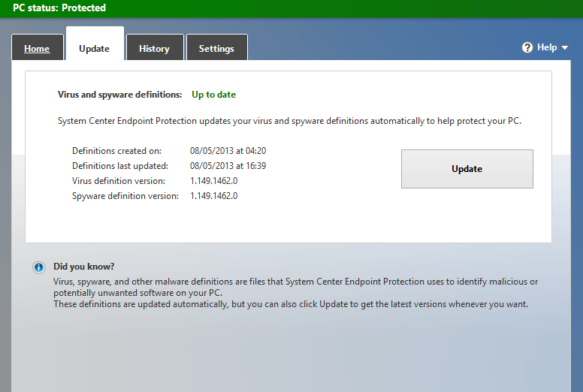Click the 'Definitions created on:' label
The height and width of the screenshot is (392, 583).
coord(116,151)
